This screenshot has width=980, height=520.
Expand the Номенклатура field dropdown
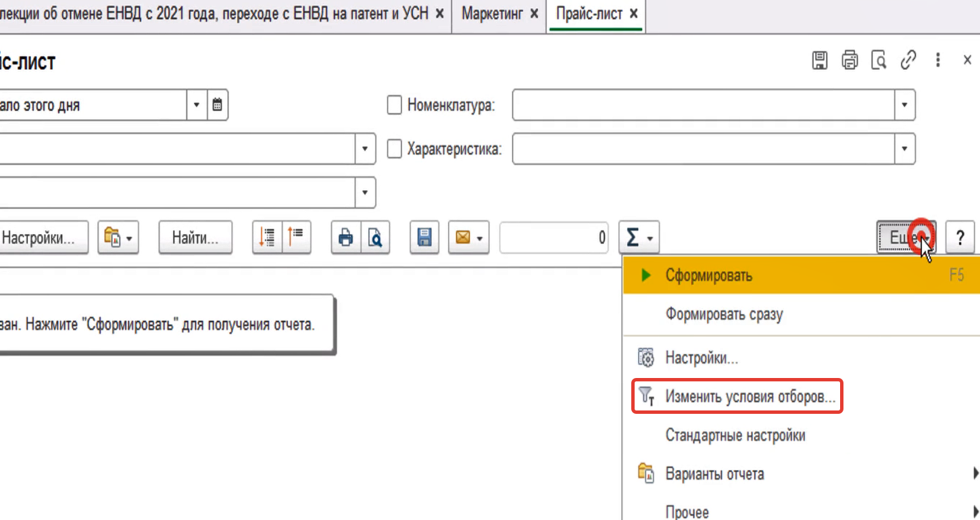pyautogui.click(x=904, y=105)
